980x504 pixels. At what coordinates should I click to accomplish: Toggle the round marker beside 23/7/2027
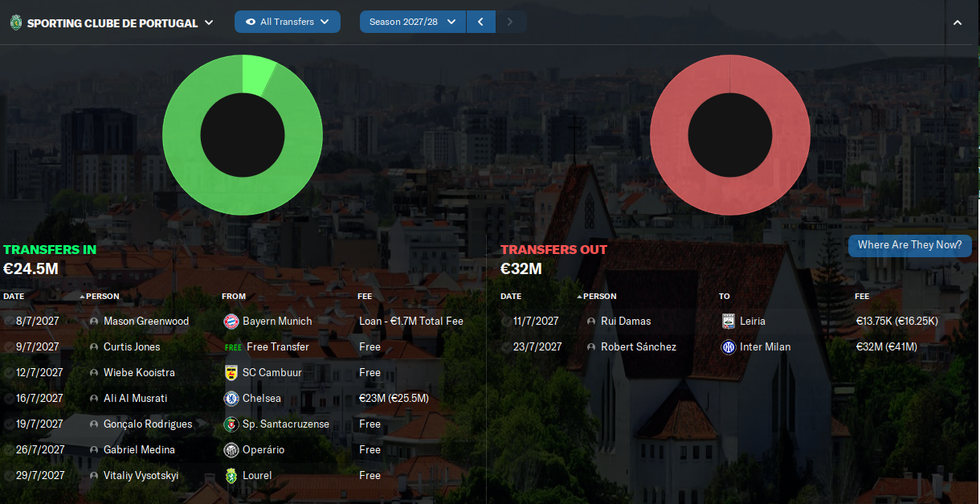(505, 347)
